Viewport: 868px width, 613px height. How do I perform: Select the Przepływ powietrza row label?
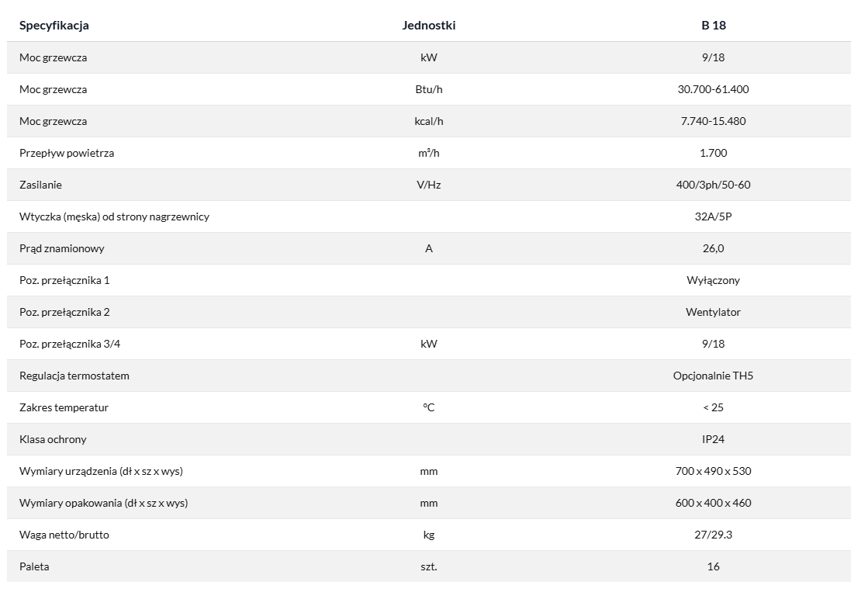(67, 153)
